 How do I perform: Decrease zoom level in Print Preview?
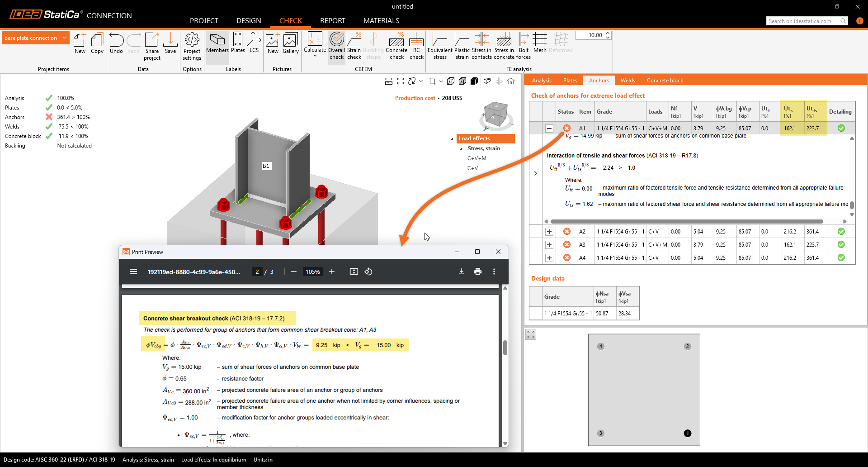pos(293,272)
